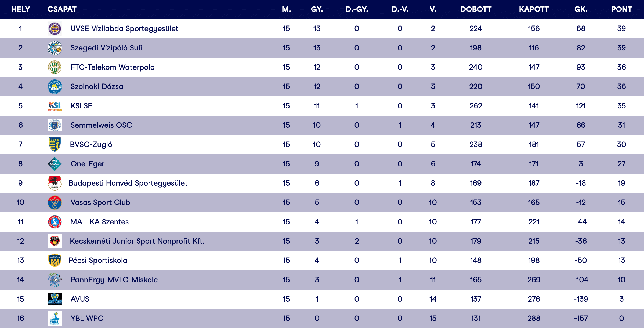Screen dimensions: 644x329
Task: Click the Pécsi Sportiskola shield crest
Action: pyautogui.click(x=55, y=261)
